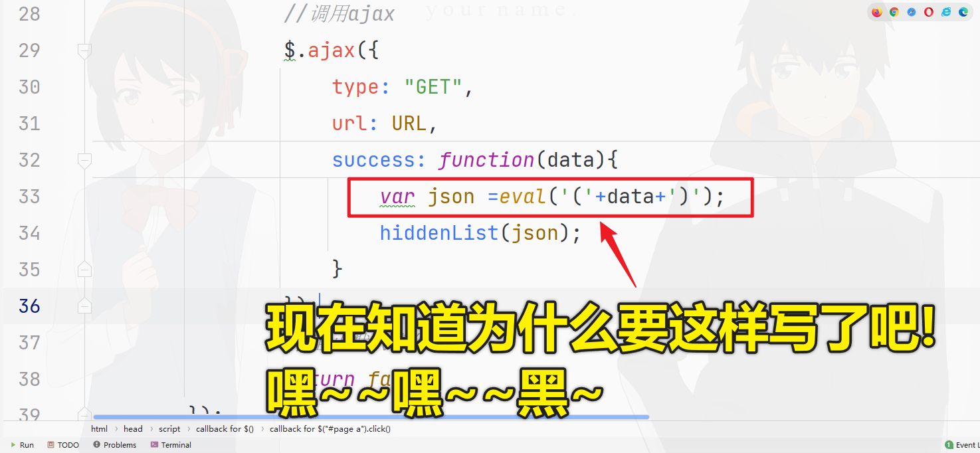Toggle fold end marker at line 35
This screenshot has width=980, height=453.
[x=84, y=269]
